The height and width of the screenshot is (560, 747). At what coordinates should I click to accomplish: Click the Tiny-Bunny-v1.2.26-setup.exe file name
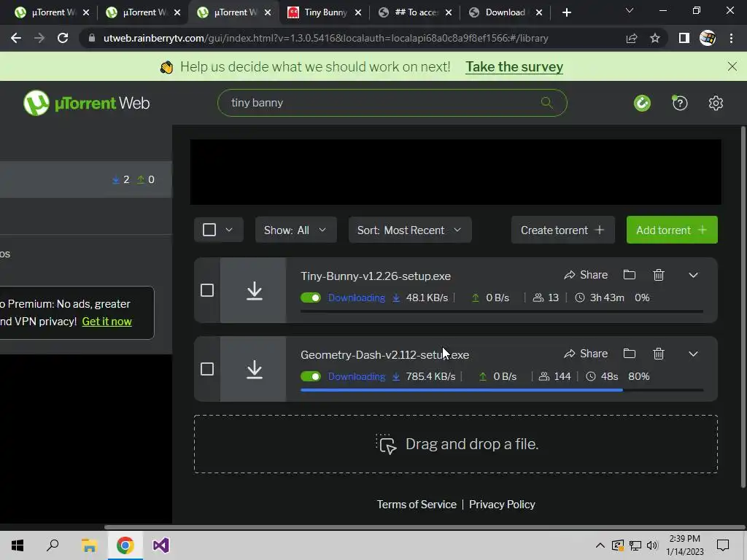376,276
